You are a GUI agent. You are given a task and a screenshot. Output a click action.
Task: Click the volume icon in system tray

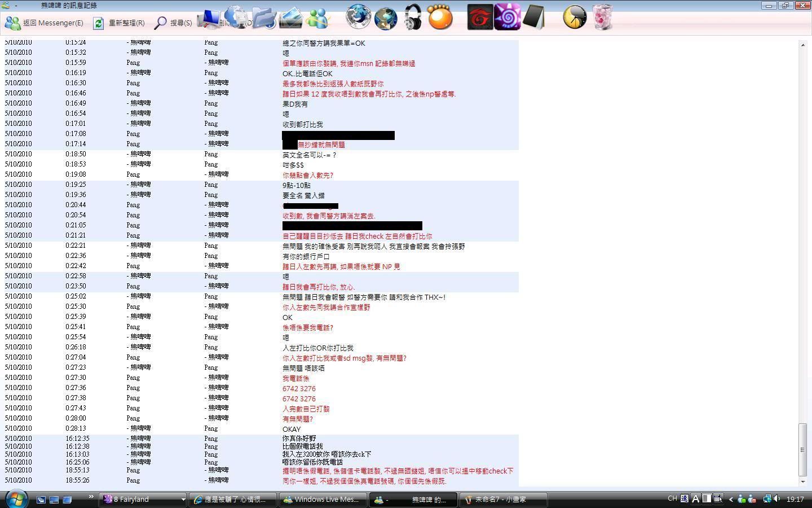[777, 499]
